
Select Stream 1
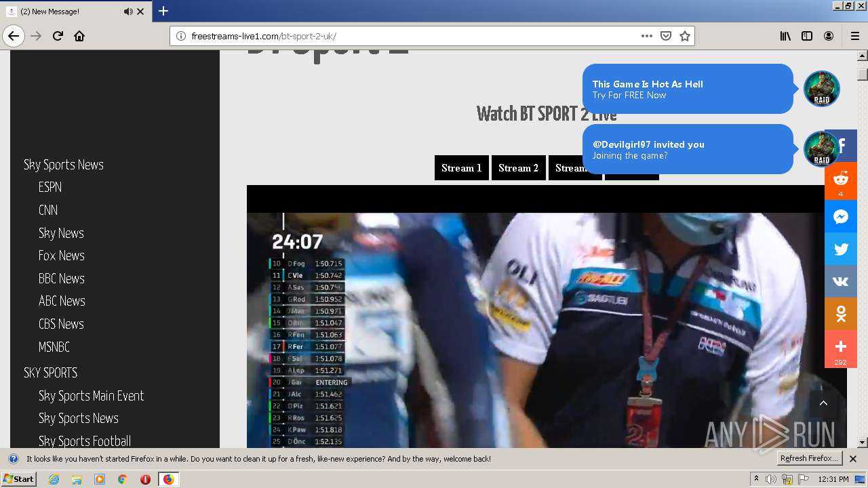(462, 168)
